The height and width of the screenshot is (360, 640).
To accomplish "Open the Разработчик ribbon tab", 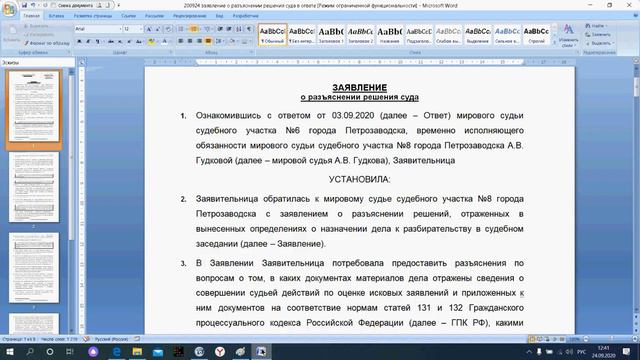I will [x=245, y=16].
